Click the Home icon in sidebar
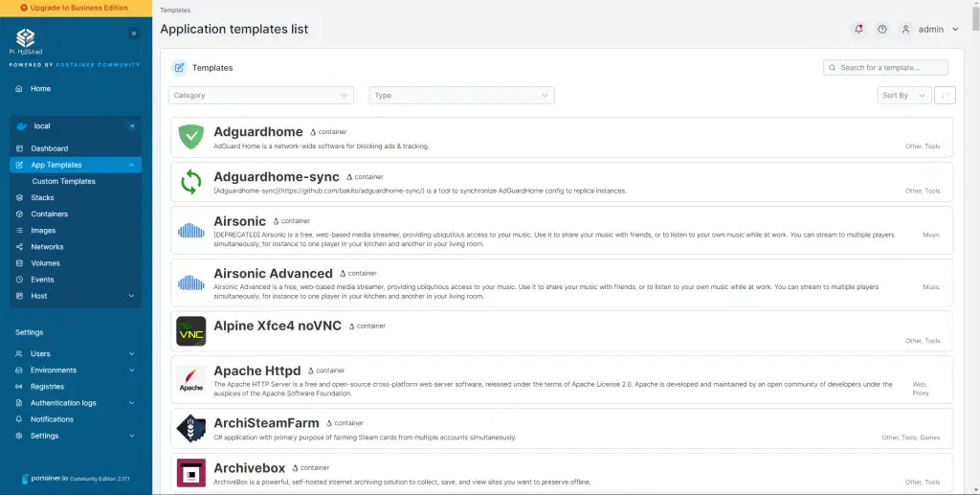980x495 pixels. point(19,89)
